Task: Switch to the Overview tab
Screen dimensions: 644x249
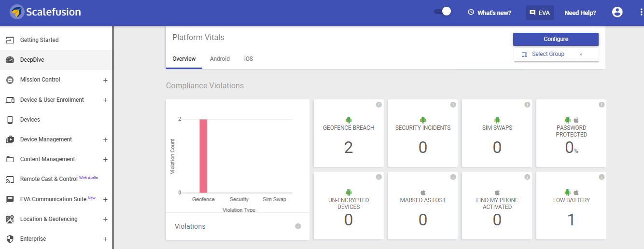Action: (x=184, y=59)
